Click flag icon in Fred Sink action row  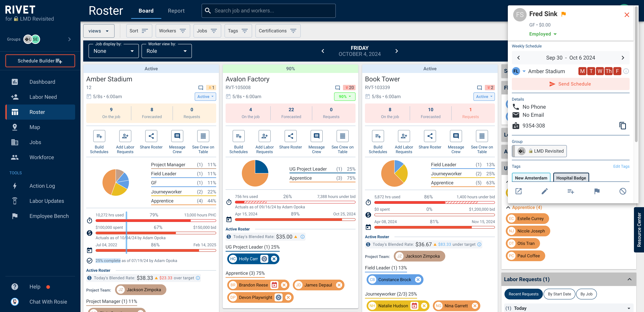tap(597, 191)
